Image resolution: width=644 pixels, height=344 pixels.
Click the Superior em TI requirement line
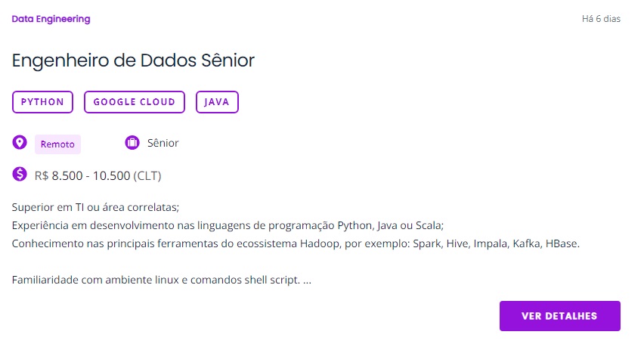95,207
